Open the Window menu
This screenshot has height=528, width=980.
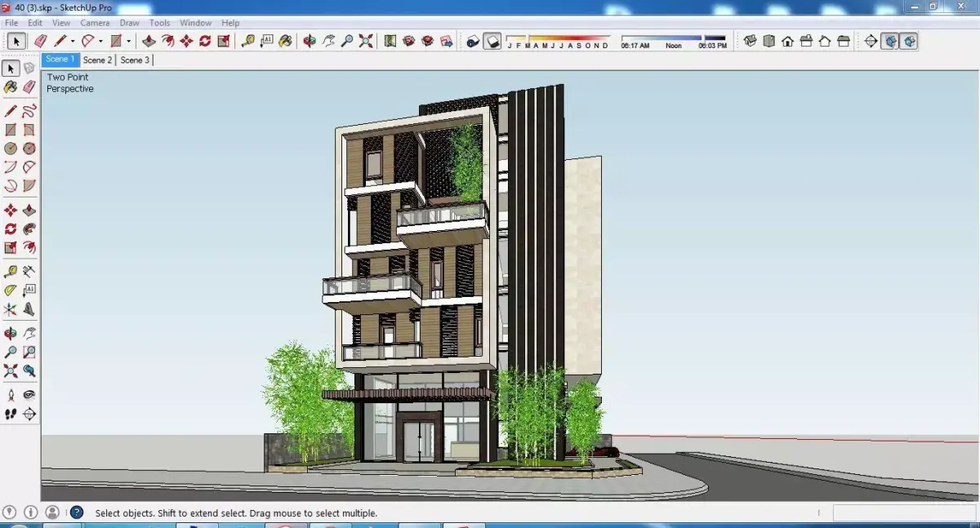click(x=195, y=23)
